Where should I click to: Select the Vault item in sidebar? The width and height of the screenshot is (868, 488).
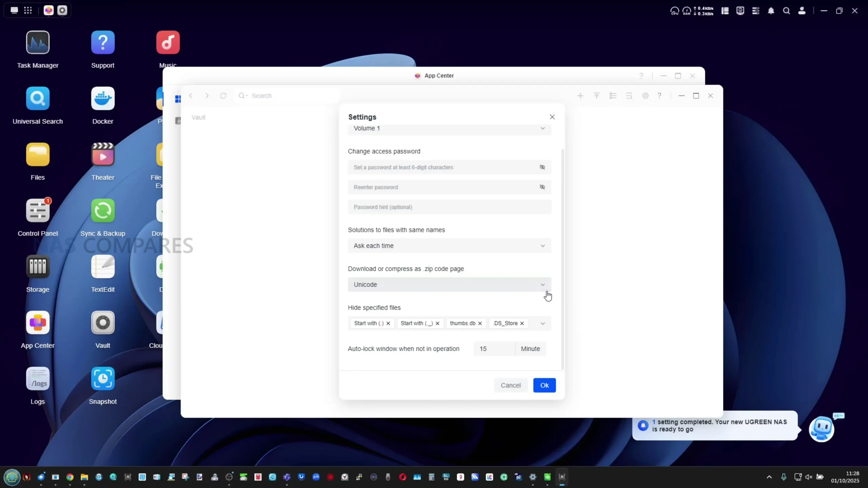click(198, 117)
